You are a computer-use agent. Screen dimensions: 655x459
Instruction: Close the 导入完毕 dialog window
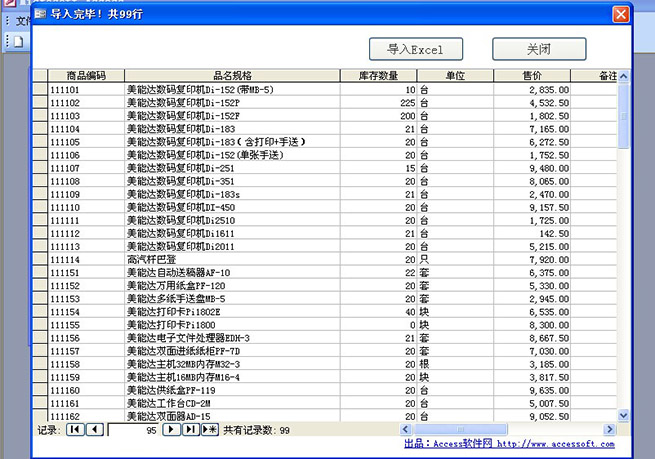621,14
